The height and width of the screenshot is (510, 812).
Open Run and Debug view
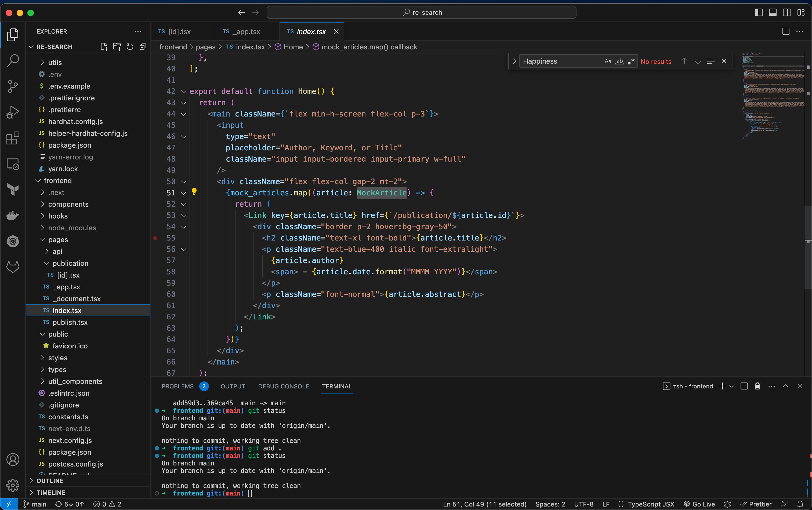[x=13, y=112]
